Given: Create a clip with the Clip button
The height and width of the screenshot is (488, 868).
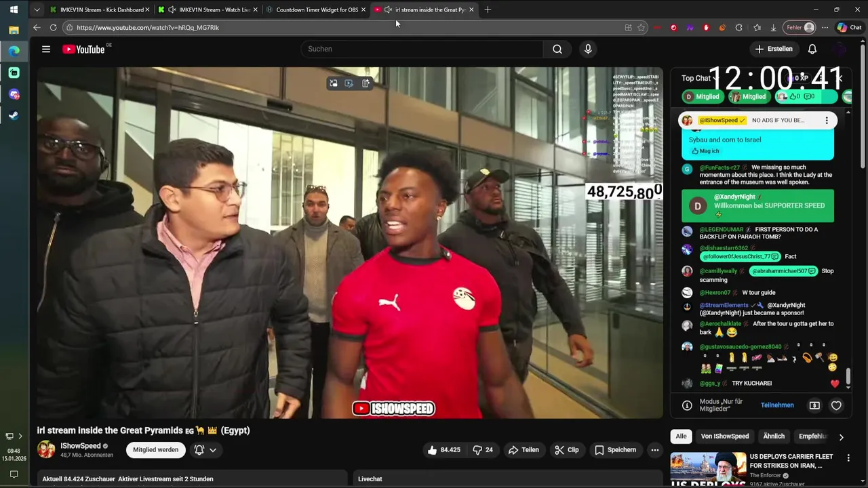Looking at the screenshot, I should pyautogui.click(x=566, y=450).
